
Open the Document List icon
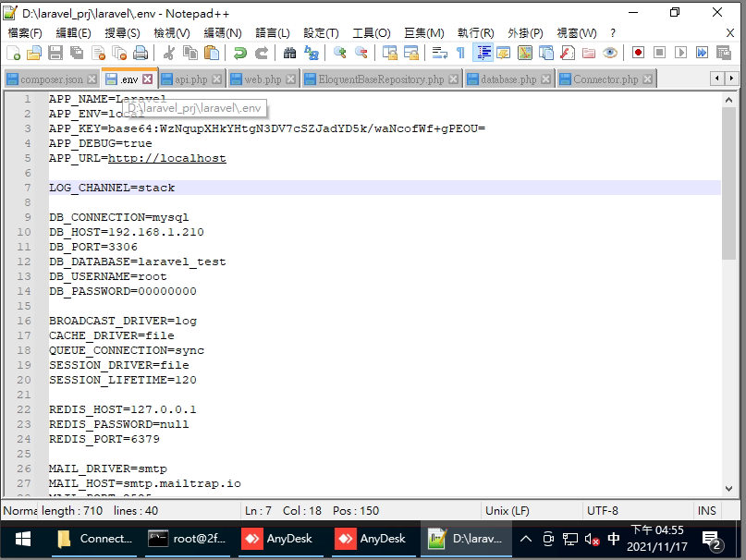tap(546, 53)
